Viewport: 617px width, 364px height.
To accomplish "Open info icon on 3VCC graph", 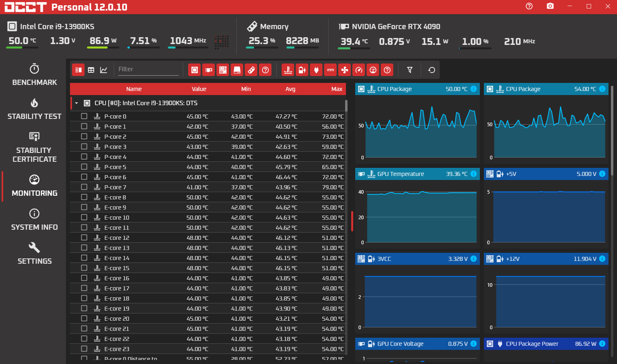I will click(x=474, y=259).
